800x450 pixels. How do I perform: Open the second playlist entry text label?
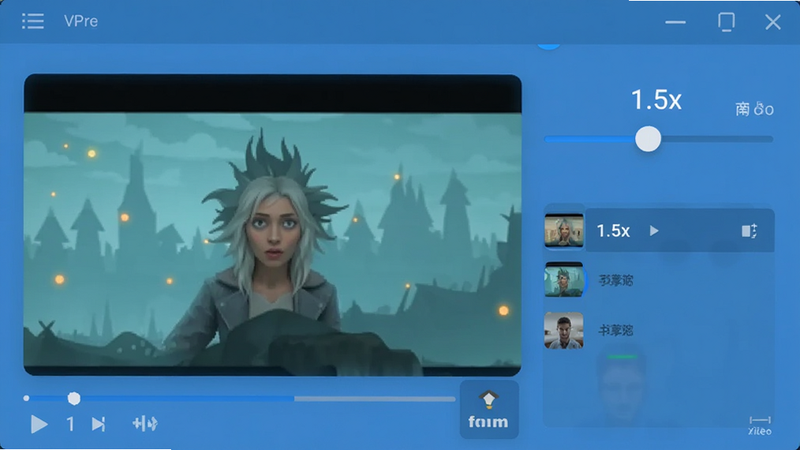coord(616,280)
